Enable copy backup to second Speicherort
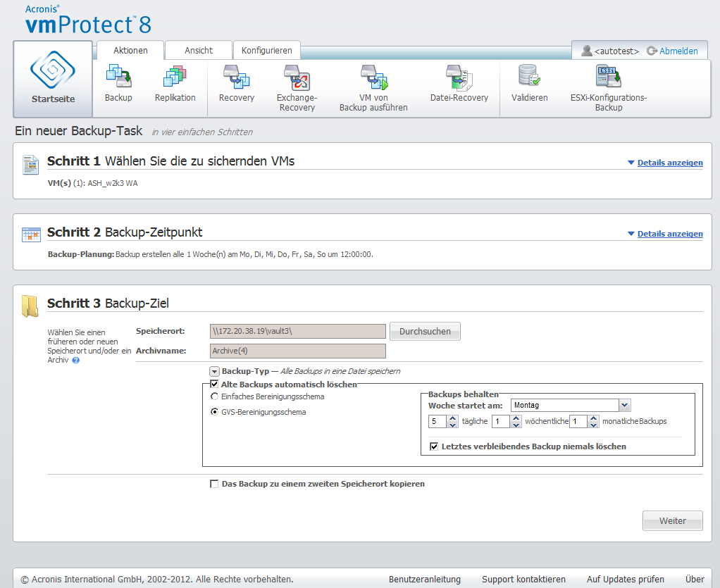Viewport: 720px width, 588px height. pos(214,484)
